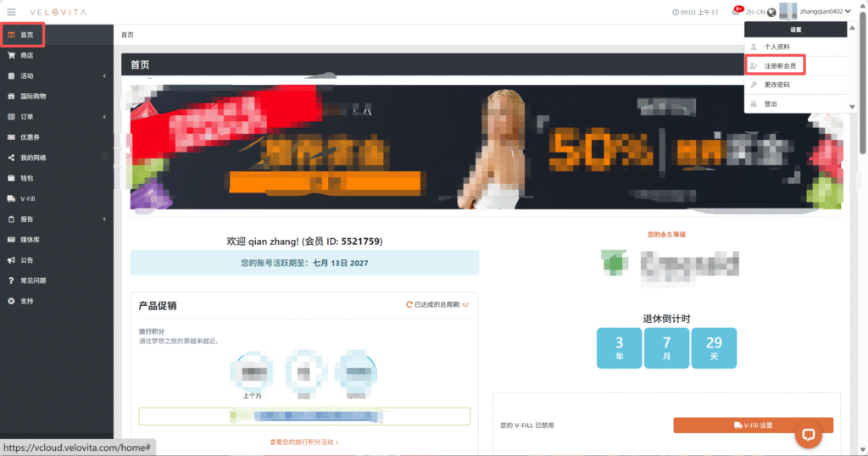The image size is (868, 456).
Task: Open the mail inbox with 9+ badge
Action: tap(736, 12)
